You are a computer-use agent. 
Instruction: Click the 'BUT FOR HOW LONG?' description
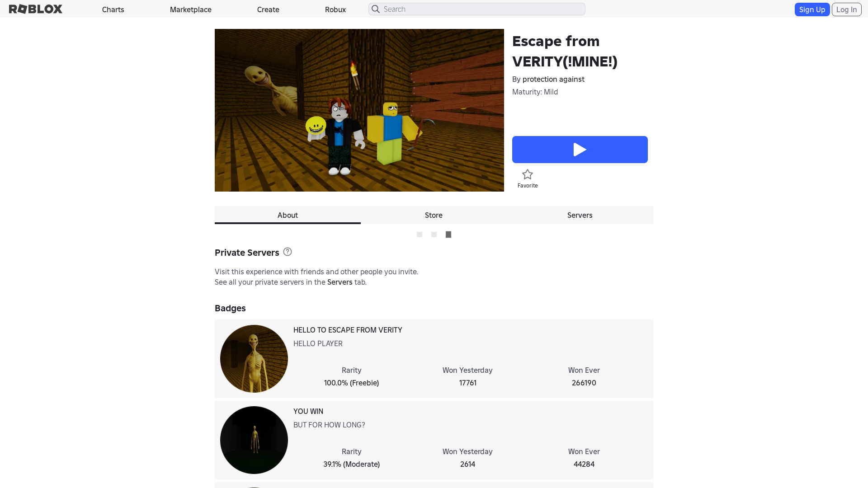click(x=329, y=425)
